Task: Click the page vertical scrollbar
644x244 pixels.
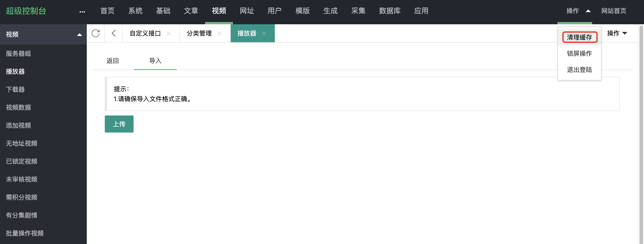Action: [x=641, y=134]
